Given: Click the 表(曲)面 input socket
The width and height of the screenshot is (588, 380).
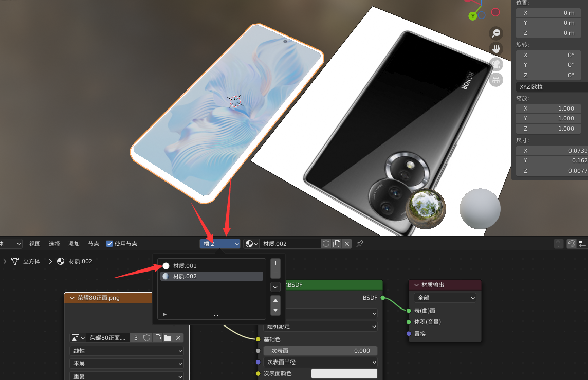Looking at the screenshot, I should [x=409, y=311].
